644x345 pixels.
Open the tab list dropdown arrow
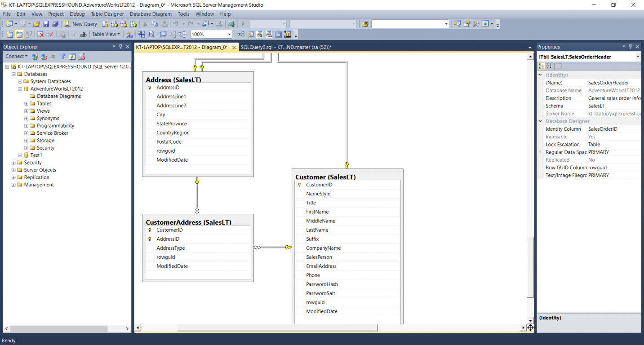tap(530, 47)
